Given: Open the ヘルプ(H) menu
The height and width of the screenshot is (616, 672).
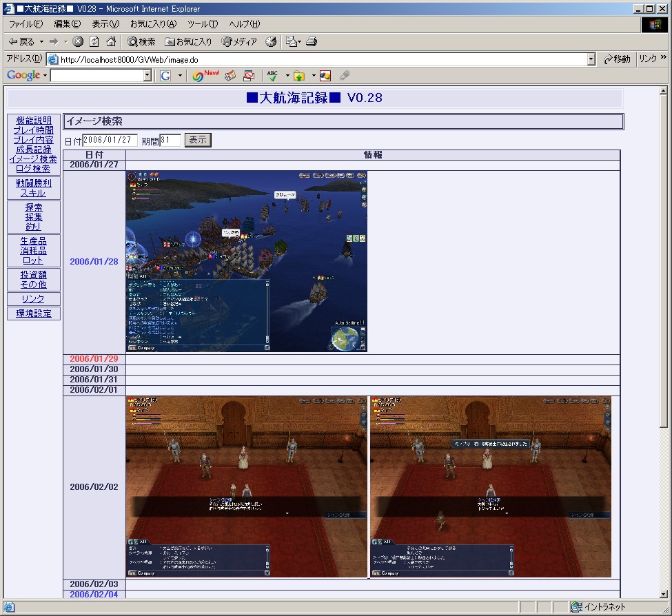Looking at the screenshot, I should click(x=244, y=24).
